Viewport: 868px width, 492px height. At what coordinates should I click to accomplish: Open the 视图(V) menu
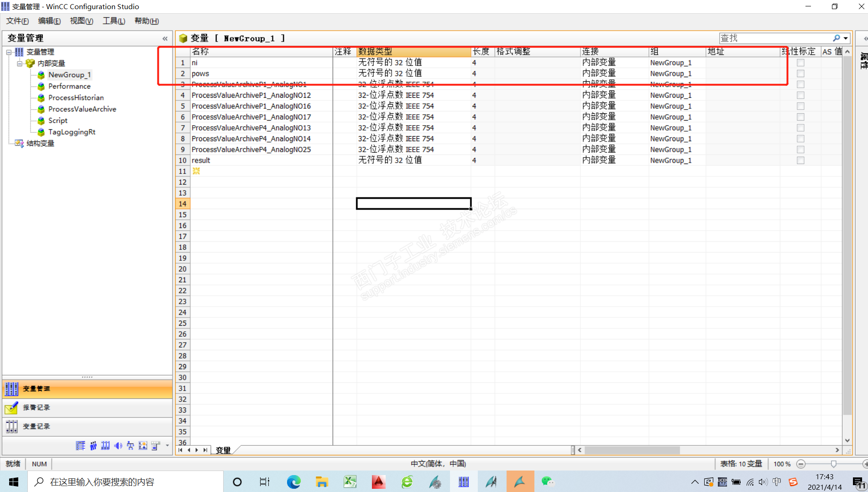tap(81, 21)
